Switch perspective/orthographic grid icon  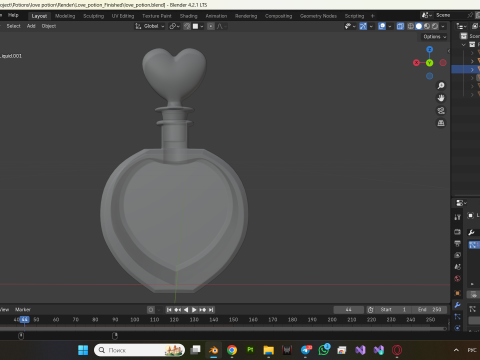pyautogui.click(x=441, y=123)
